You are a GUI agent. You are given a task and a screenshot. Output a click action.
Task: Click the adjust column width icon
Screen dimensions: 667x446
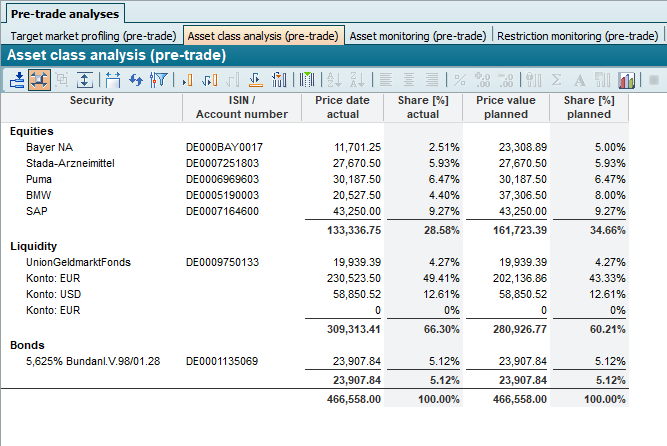(112, 80)
